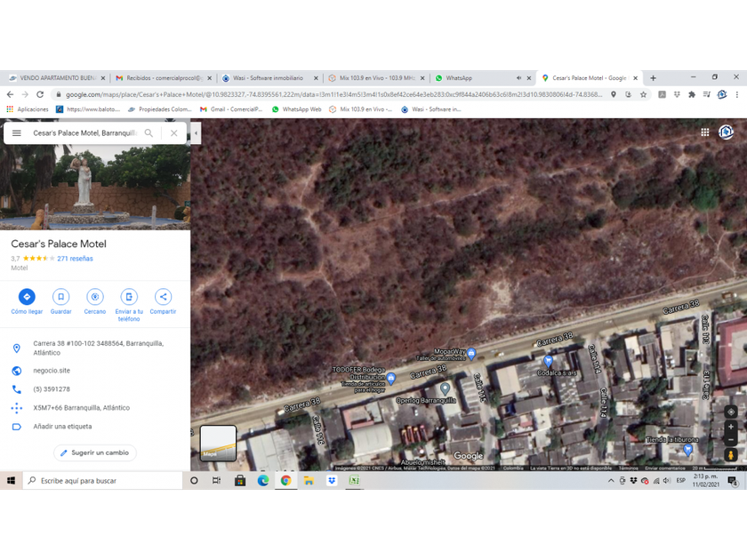Toggle map layer with Mapa thumbnail
The width and height of the screenshot is (747, 560).
coord(218,443)
